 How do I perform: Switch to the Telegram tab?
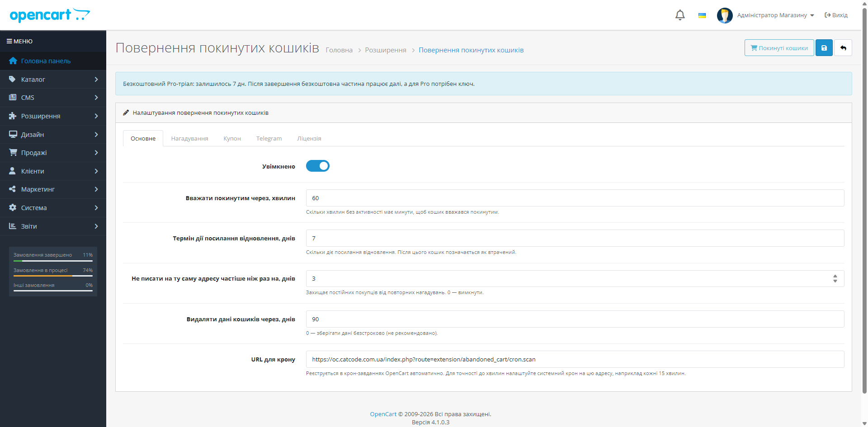[x=269, y=139]
